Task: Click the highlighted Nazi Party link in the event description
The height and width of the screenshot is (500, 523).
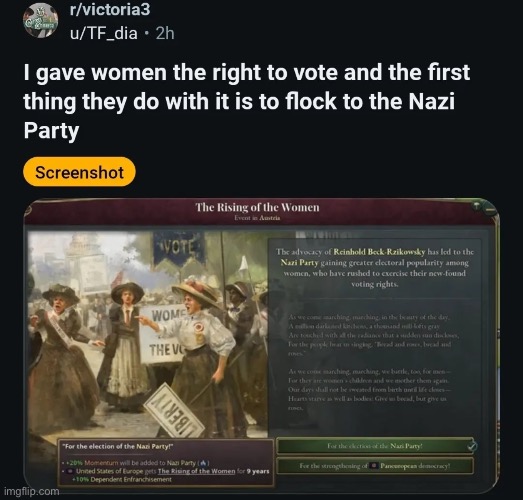Action: [299, 263]
